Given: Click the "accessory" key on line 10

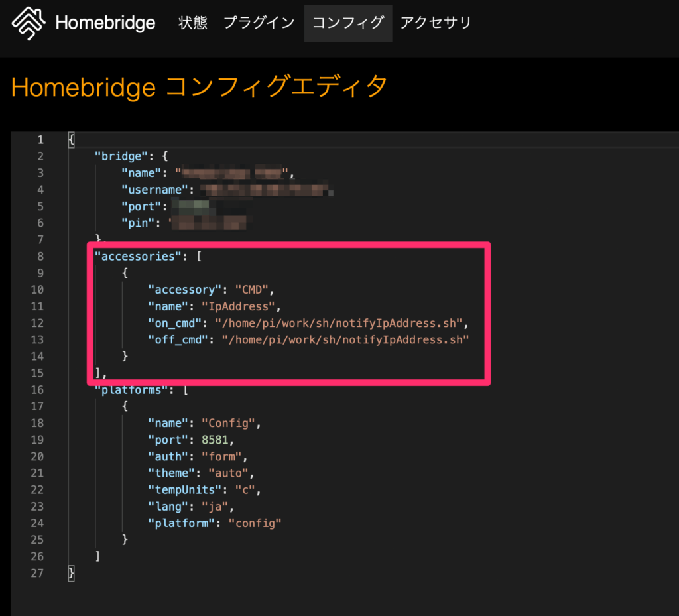Looking at the screenshot, I should pyautogui.click(x=185, y=290).
